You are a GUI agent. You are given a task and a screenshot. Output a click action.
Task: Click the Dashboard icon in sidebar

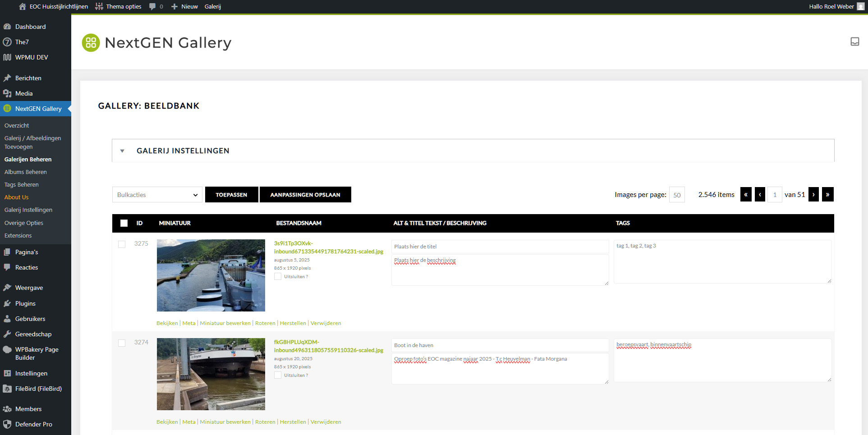click(7, 27)
